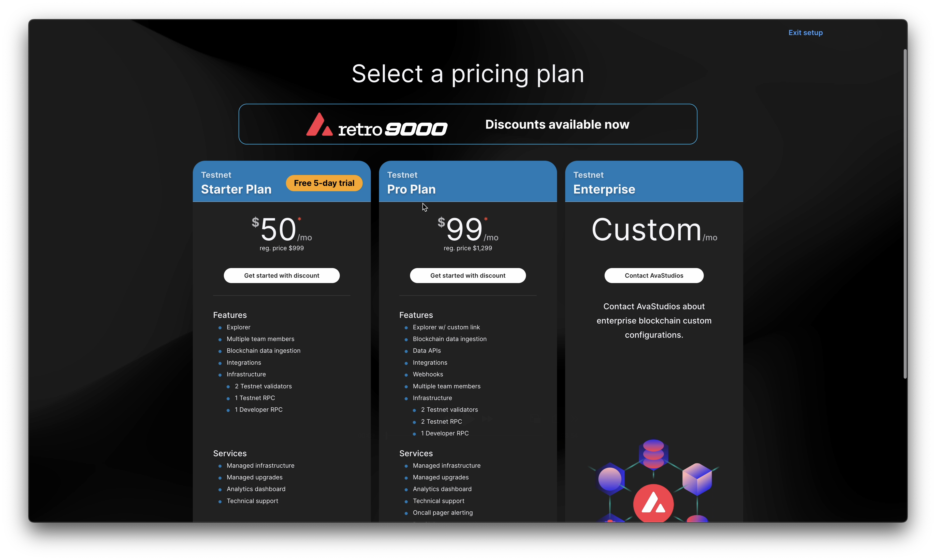This screenshot has height=560, width=936.
Task: Click the red Avalanche circle in Enterprise illustration
Action: (x=653, y=503)
